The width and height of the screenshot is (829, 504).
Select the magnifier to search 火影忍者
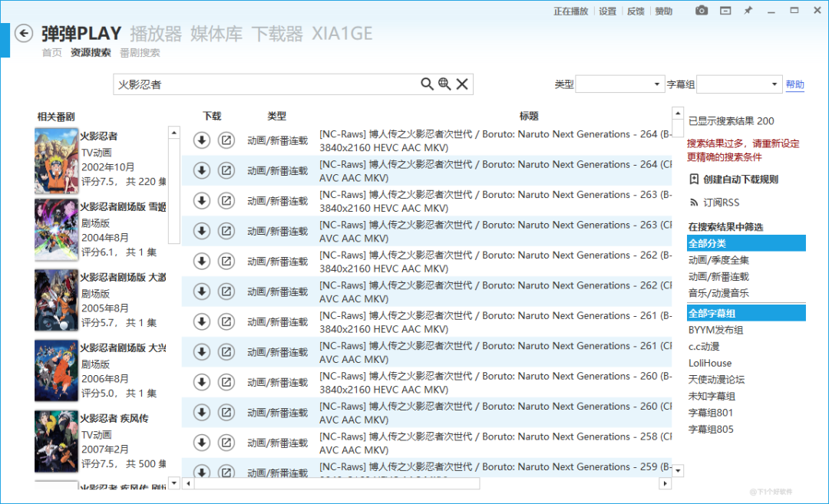click(428, 84)
